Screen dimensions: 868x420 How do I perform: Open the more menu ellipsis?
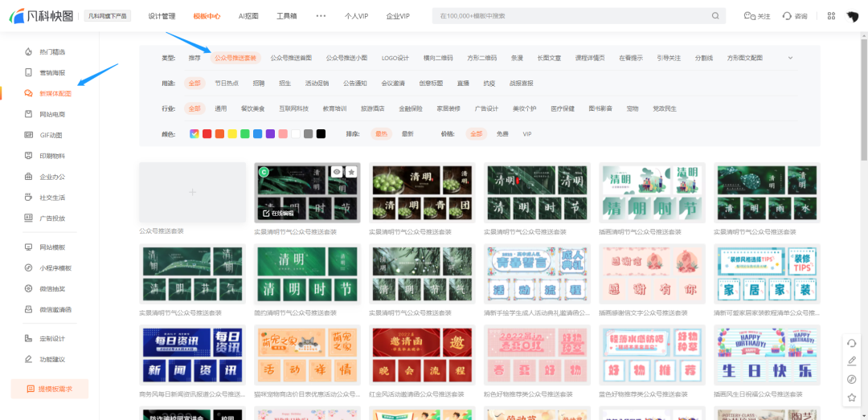click(x=321, y=16)
